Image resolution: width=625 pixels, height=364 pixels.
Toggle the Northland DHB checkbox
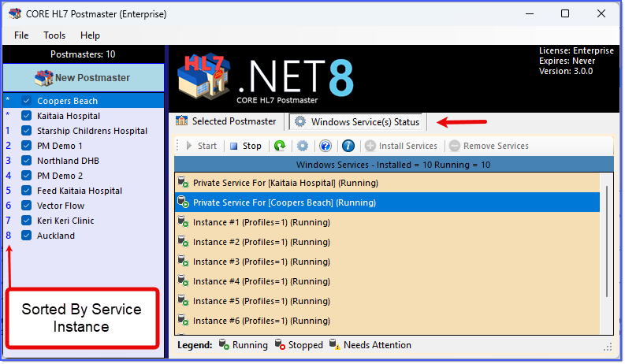(x=26, y=161)
